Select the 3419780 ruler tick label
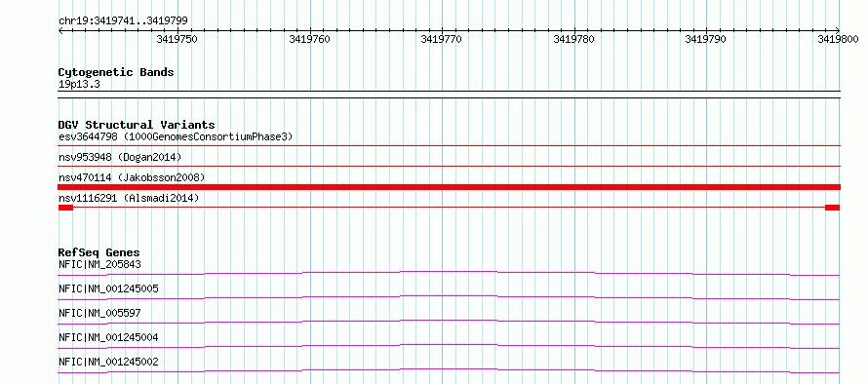 pos(573,39)
